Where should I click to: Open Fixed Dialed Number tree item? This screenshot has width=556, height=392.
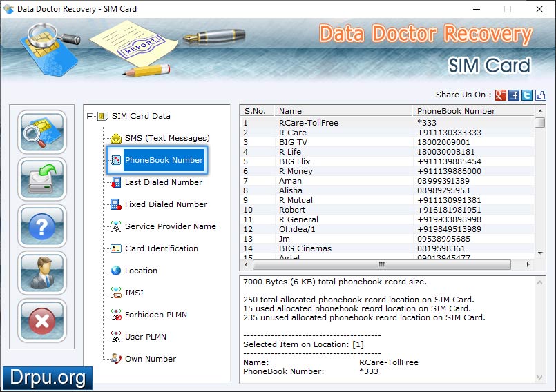166,204
